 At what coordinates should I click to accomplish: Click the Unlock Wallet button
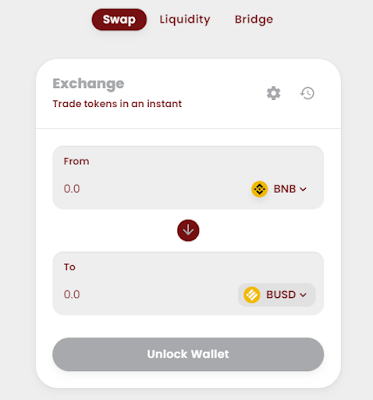click(188, 354)
